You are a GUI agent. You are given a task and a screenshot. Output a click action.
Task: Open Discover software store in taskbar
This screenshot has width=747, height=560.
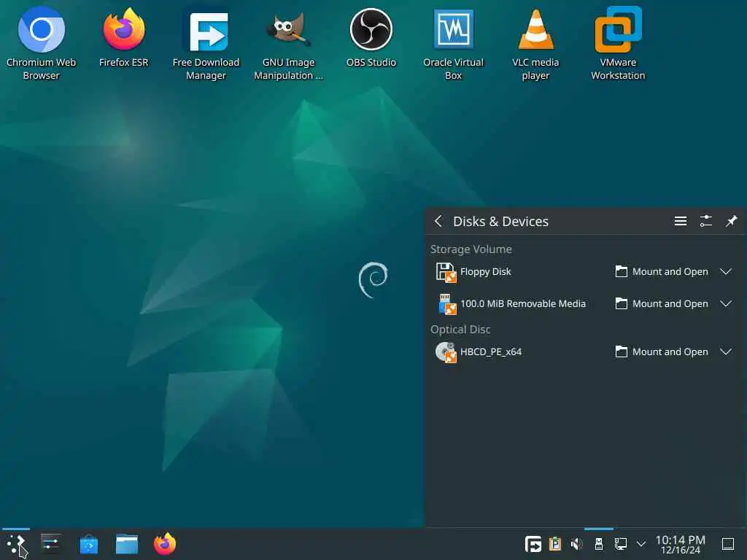[x=88, y=544]
